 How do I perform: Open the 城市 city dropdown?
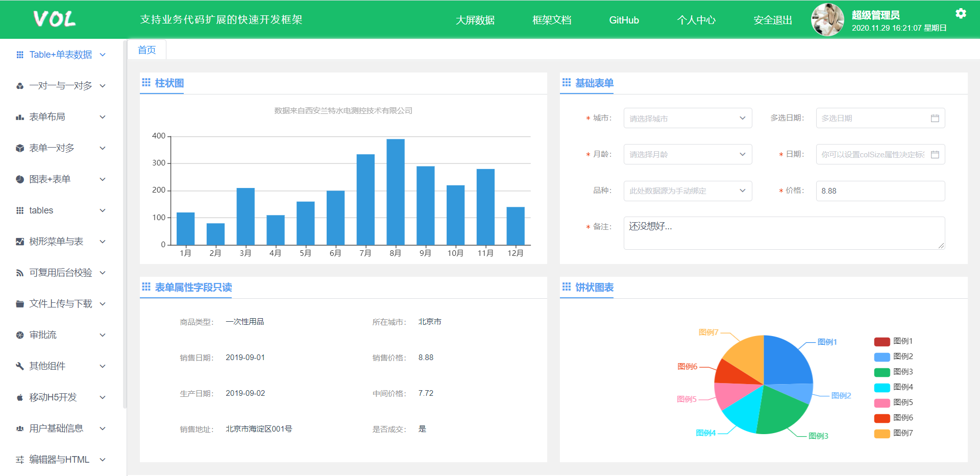click(x=687, y=118)
